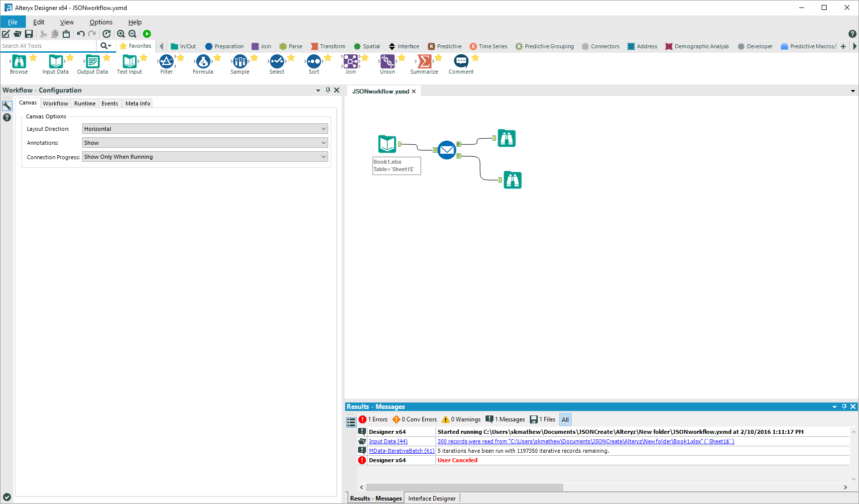Select the Input Data node on the canvas
Screen dimensions: 859x504
click(x=387, y=144)
